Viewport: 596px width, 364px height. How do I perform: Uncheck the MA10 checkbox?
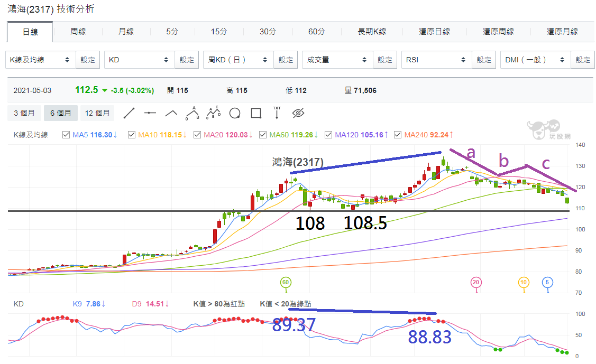(132, 135)
